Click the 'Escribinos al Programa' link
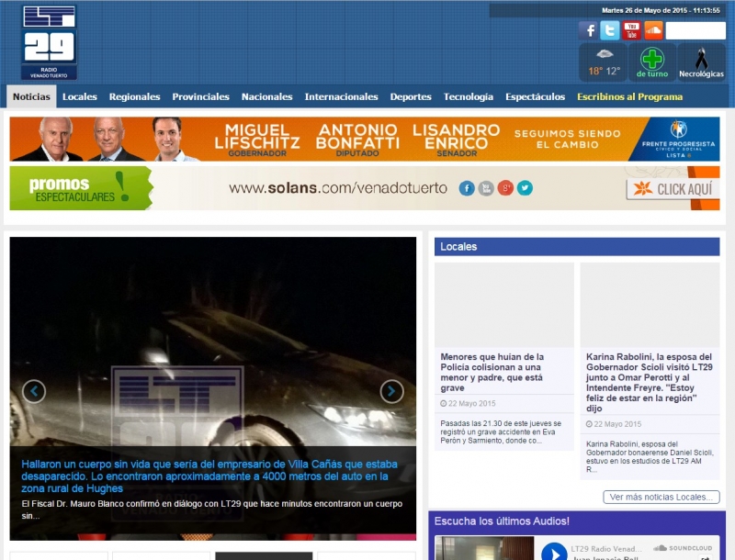This screenshot has width=735, height=560. [629, 97]
